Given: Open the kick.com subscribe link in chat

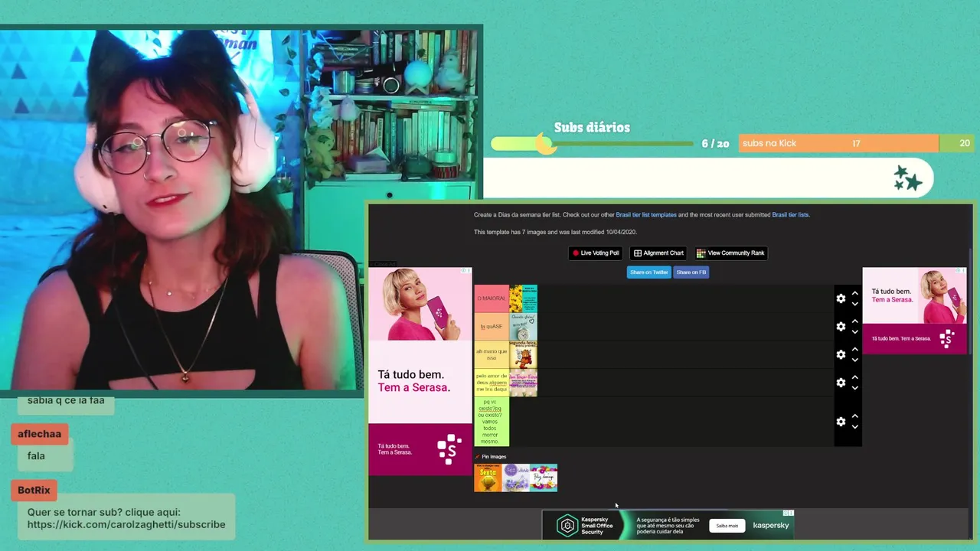Looking at the screenshot, I should [126, 524].
